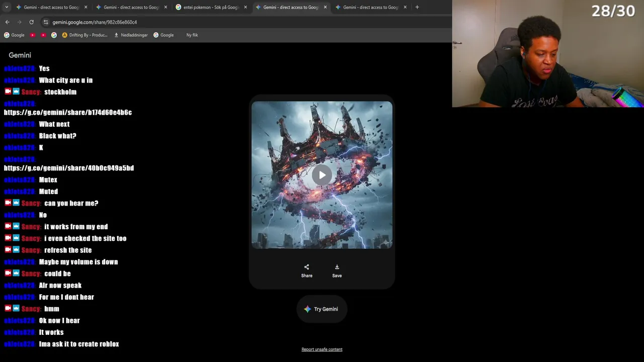644x362 pixels.
Task: Open the Report unsafe content link
Action: [x=321, y=349]
